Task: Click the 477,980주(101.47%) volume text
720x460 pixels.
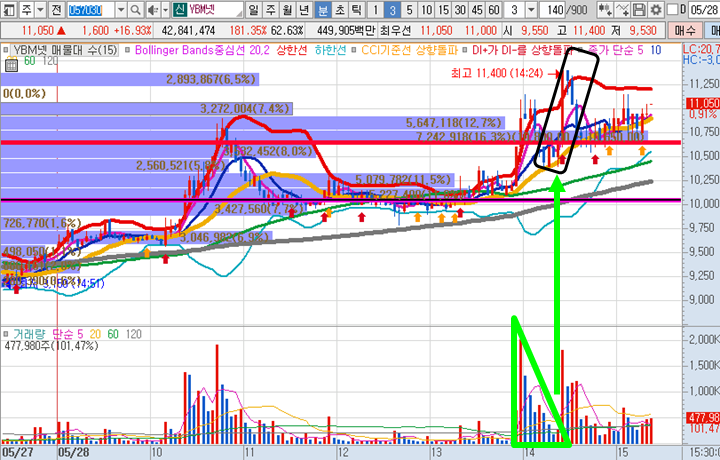Action: click(x=51, y=345)
